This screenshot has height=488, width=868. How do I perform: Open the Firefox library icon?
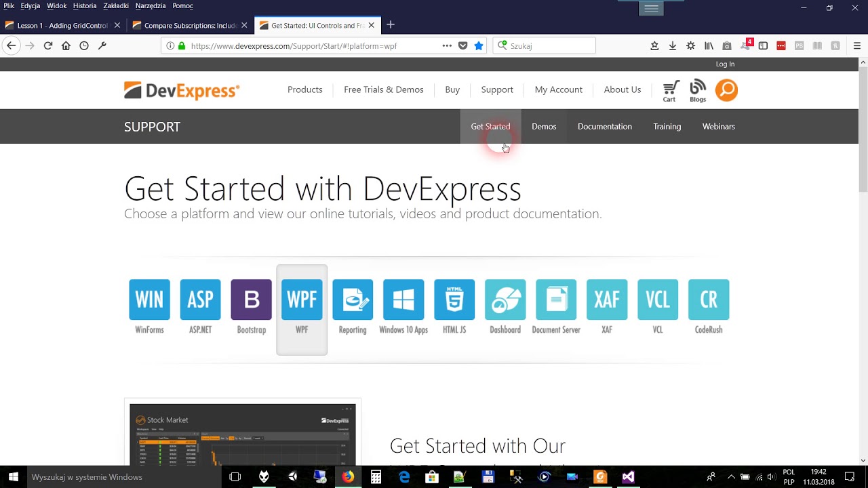pyautogui.click(x=709, y=46)
